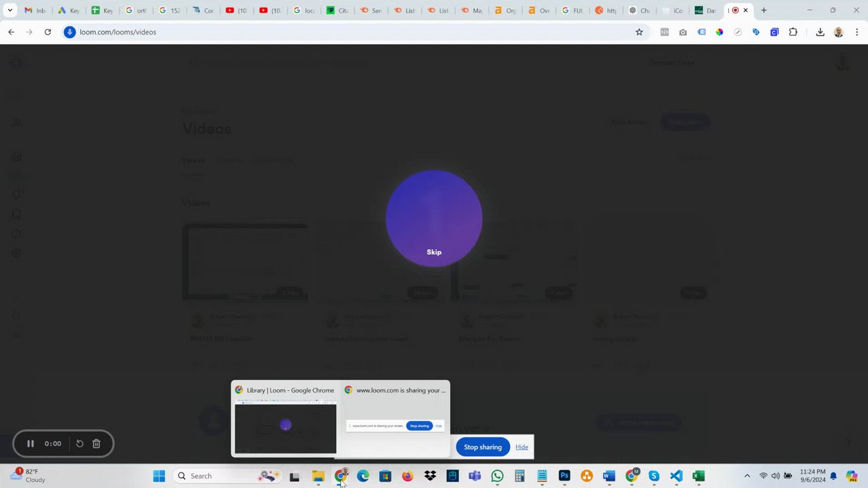Open WhatsApp from the taskbar
The width and height of the screenshot is (868, 488).
click(497, 476)
